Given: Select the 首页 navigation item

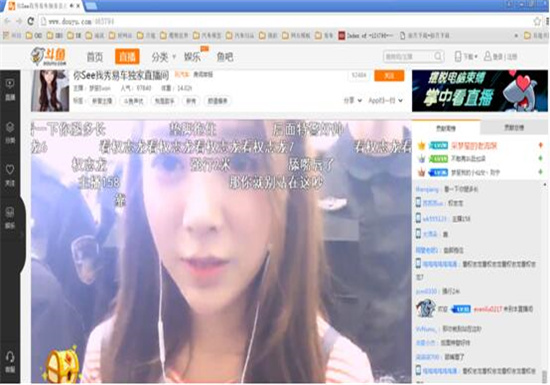Looking at the screenshot, I should point(95,57).
